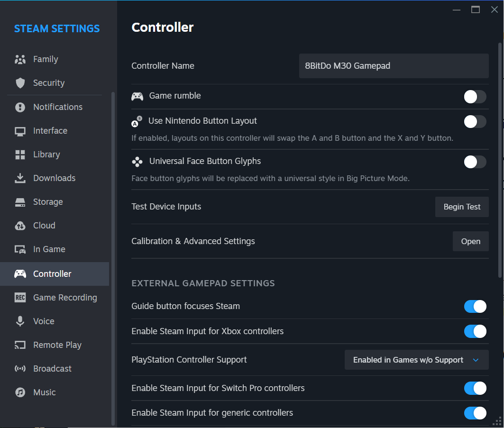Enable Universal Face Button Glyphs switch
The width and height of the screenshot is (504, 428).
(475, 162)
